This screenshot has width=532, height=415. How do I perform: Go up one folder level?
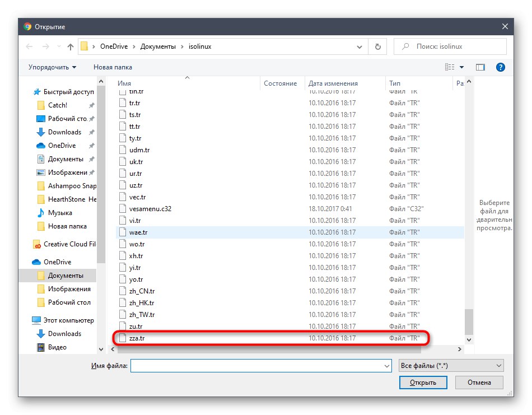coord(70,46)
